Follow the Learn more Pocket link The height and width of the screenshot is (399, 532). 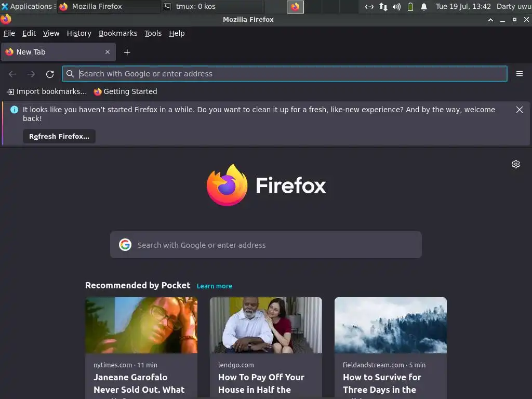click(215, 286)
